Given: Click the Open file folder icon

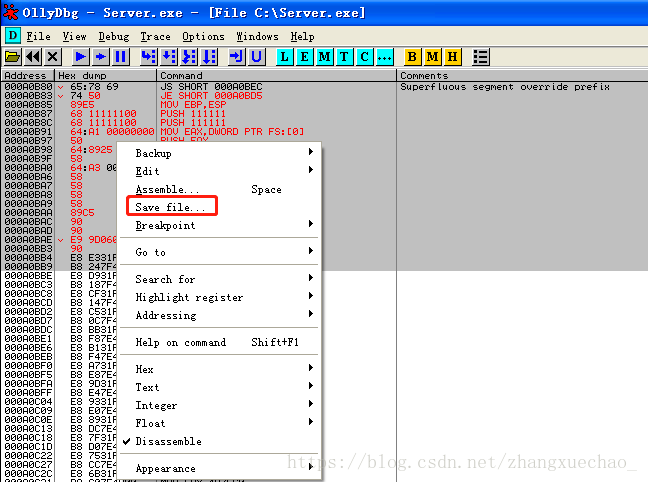Looking at the screenshot, I should (x=12, y=57).
